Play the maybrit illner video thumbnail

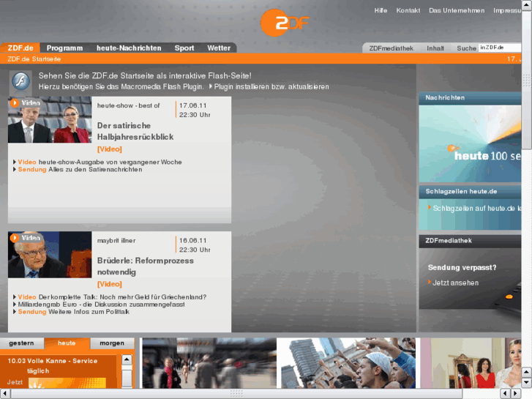[x=50, y=255]
